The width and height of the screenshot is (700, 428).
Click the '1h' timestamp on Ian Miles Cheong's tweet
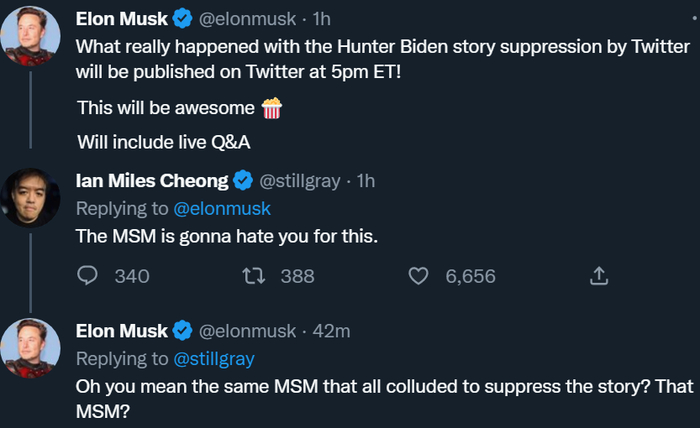tap(366, 181)
